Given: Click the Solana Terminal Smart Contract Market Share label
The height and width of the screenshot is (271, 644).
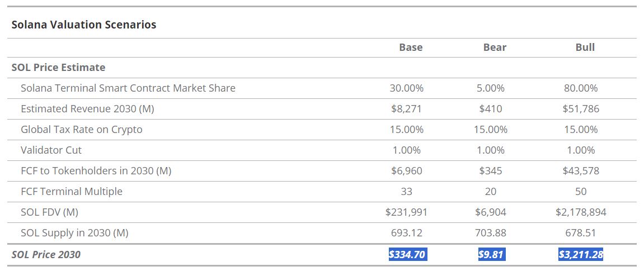Looking at the screenshot, I should [128, 88].
